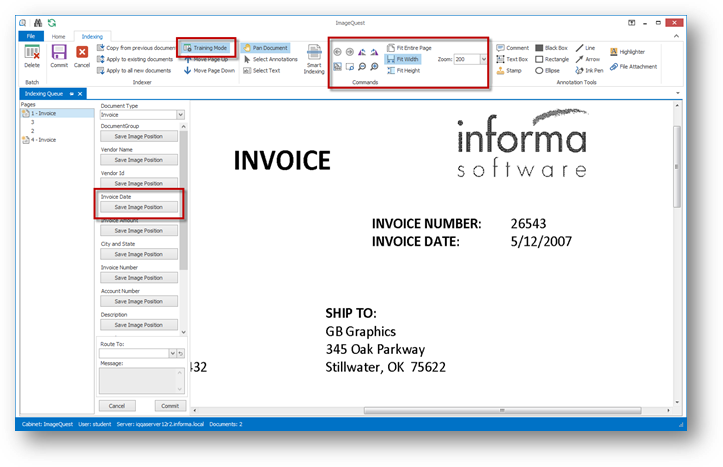Choose Apply to all new documents

134,71
